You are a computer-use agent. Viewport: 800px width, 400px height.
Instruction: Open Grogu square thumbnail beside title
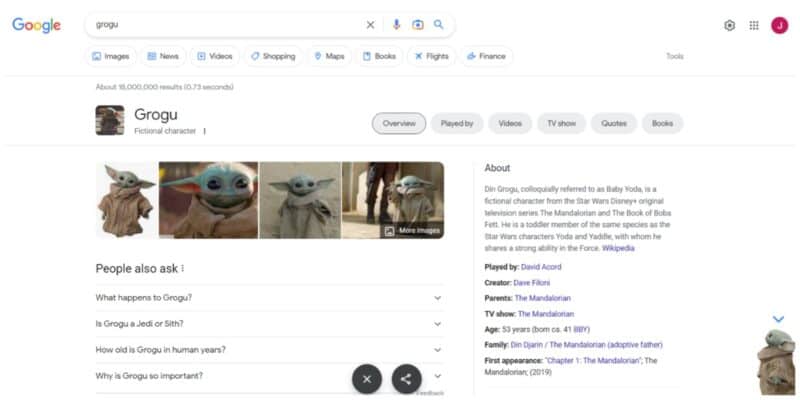pos(110,120)
